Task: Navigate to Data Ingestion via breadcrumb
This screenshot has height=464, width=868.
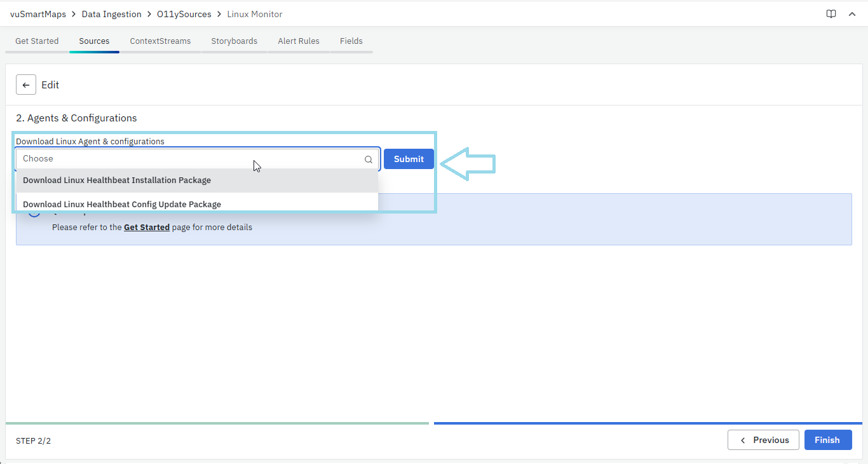Action: click(111, 13)
